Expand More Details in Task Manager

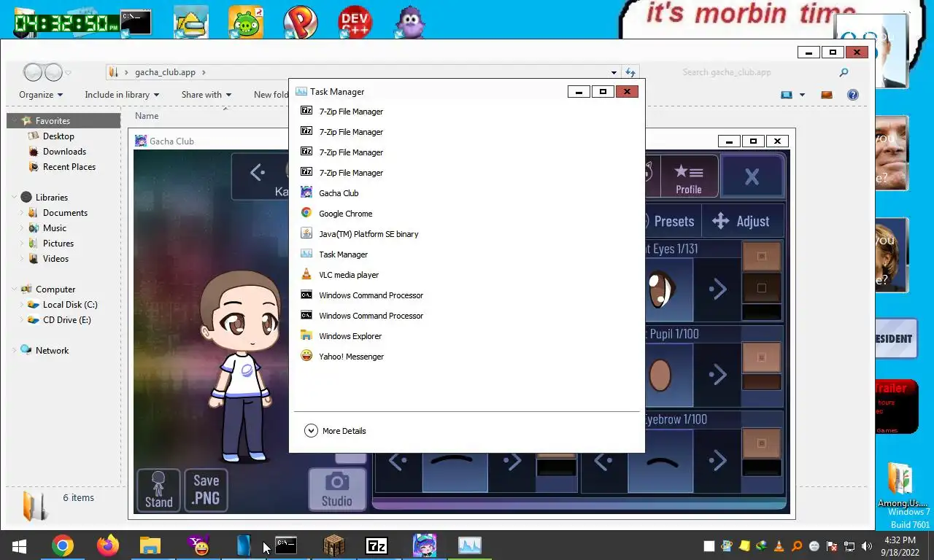pyautogui.click(x=336, y=431)
